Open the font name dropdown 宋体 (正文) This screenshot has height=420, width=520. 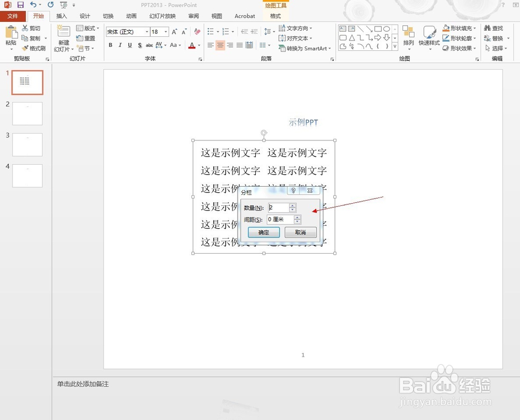pos(147,32)
